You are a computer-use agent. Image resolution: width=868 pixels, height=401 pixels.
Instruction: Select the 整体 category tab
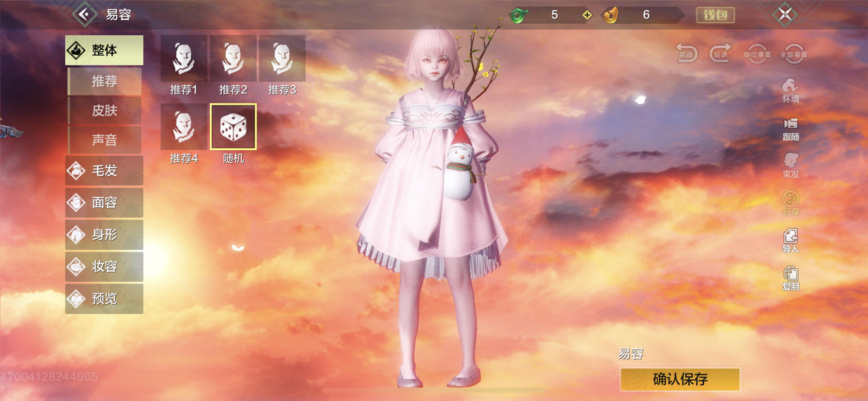104,50
